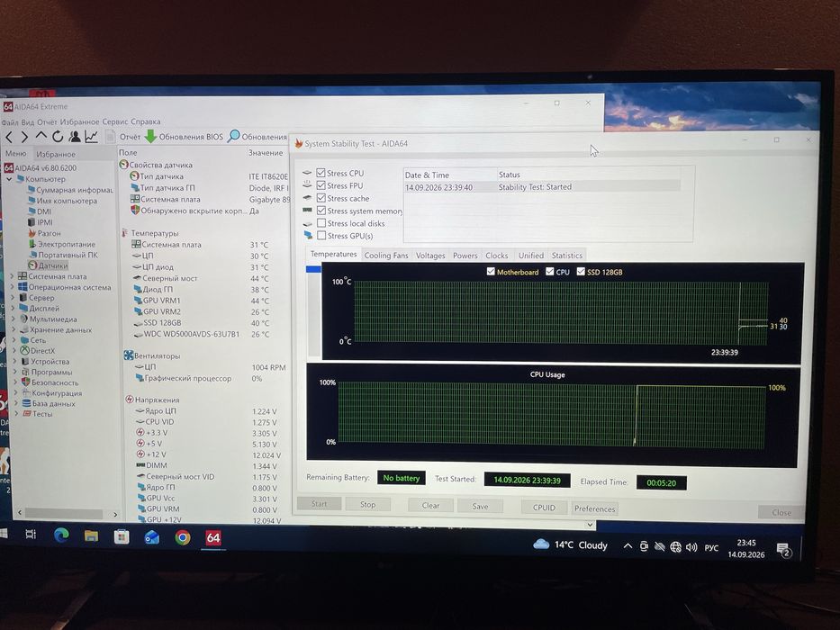The width and height of the screenshot is (840, 630).
Task: Toggle the Stress CPU checkbox
Action: (x=321, y=173)
